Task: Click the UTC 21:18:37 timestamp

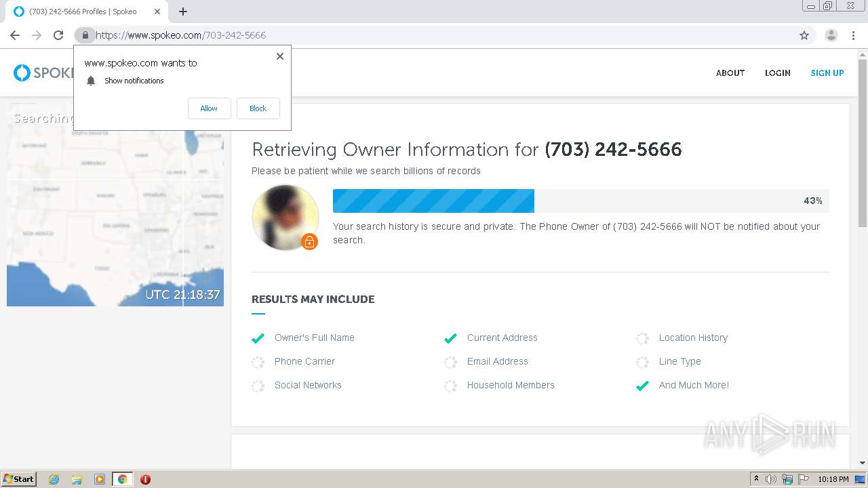Action: (x=183, y=295)
